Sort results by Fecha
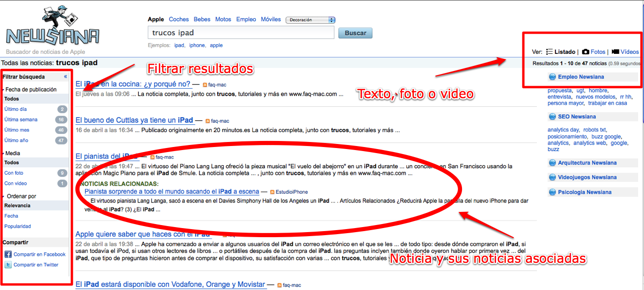The image size is (644, 290). 11,216
